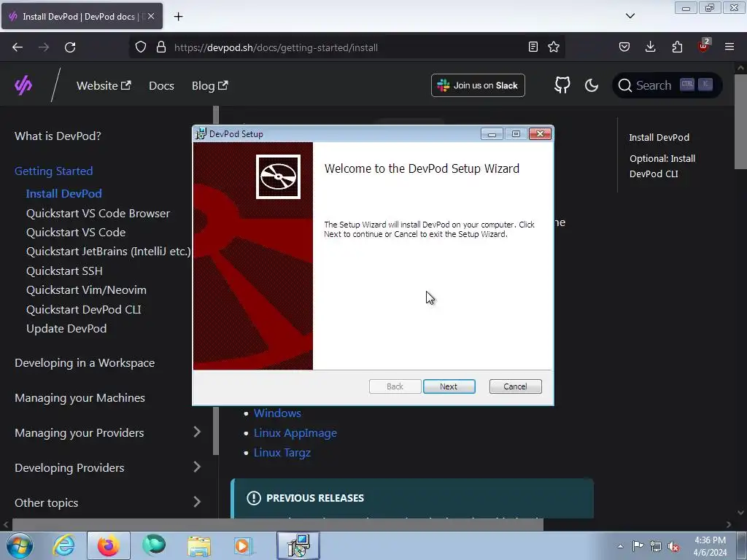This screenshot has width=747, height=560.
Task: Jump to Optional: Install DevPod CLI
Action: tap(662, 166)
